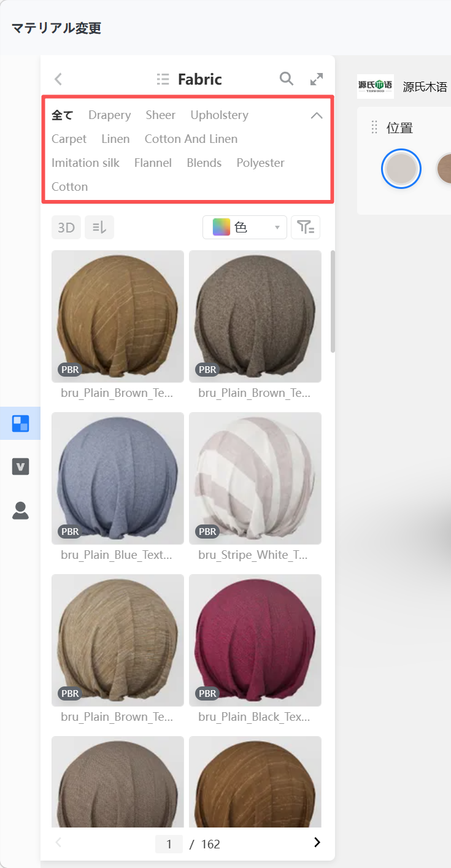
Task: Go to the previous page arrow
Action: click(59, 842)
